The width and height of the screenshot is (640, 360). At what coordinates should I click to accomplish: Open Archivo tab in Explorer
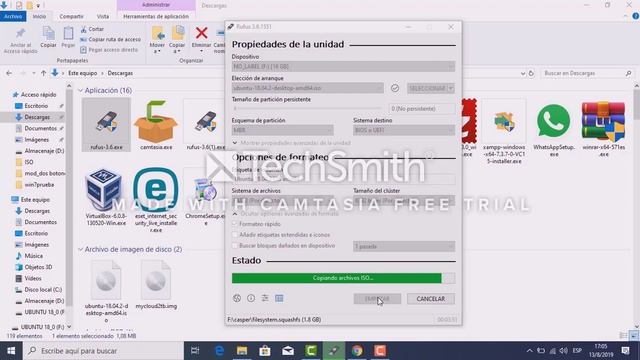click(x=13, y=16)
